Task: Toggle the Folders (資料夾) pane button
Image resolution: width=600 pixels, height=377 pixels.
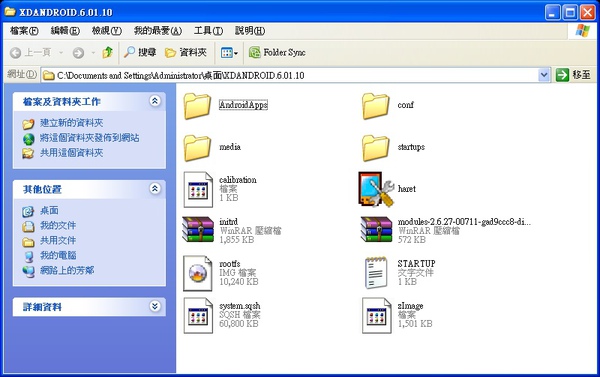Action: coord(186,52)
